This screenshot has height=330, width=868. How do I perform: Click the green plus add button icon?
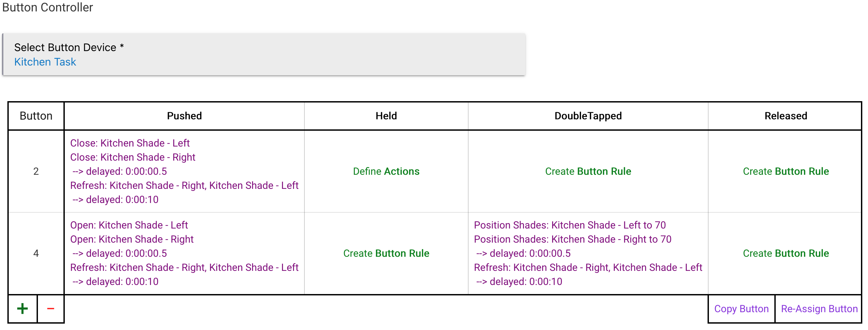click(22, 308)
